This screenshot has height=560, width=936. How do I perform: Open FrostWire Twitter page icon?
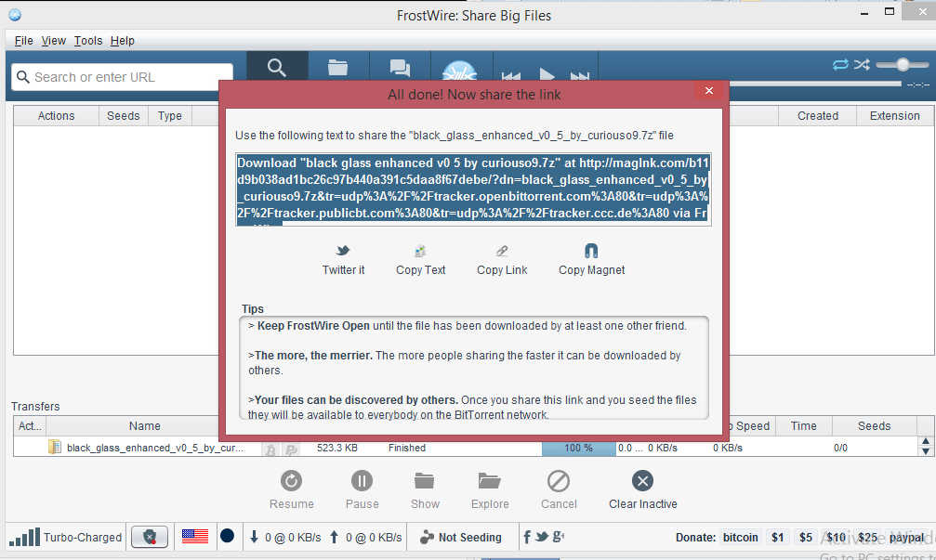[542, 537]
